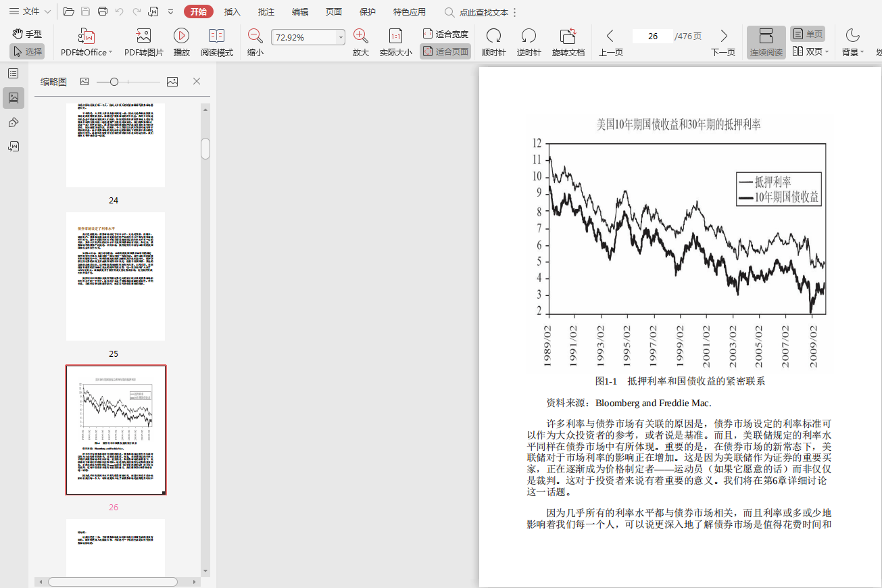
Task: Go to 下一页 next page
Action: click(723, 36)
